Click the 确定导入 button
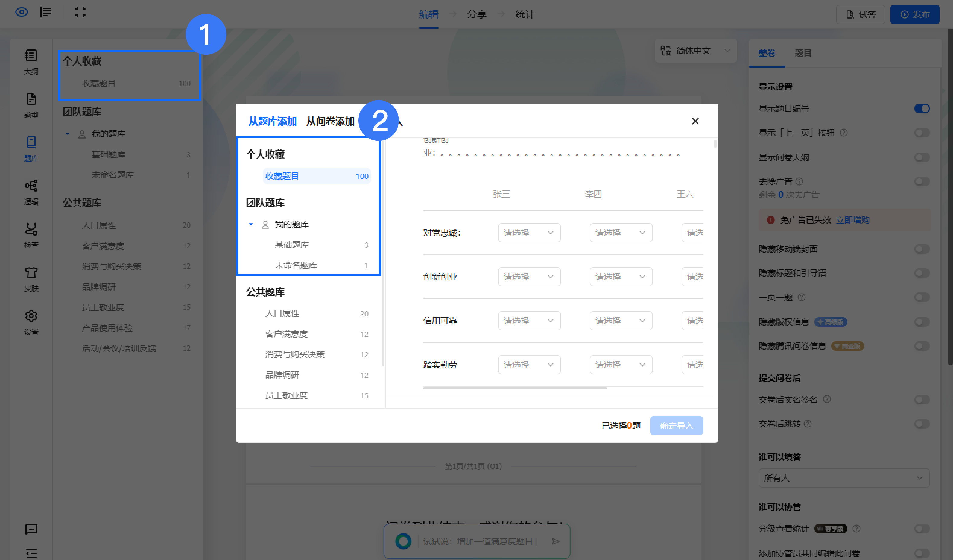953x560 pixels. tap(676, 426)
